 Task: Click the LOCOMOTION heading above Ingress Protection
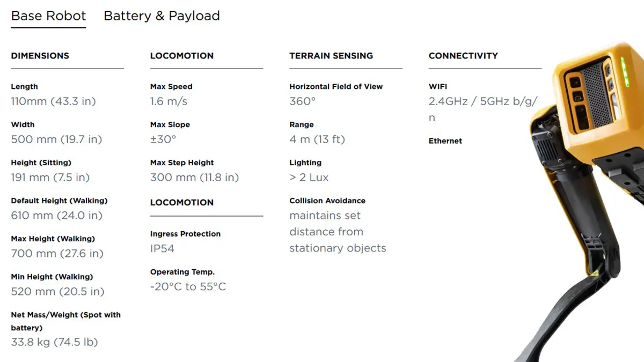[182, 203]
